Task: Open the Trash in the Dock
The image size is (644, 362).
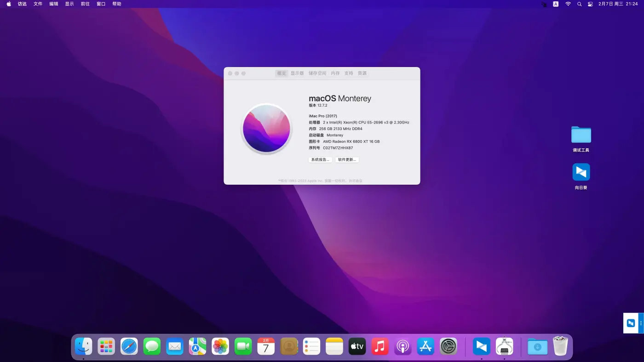Action: click(560, 346)
